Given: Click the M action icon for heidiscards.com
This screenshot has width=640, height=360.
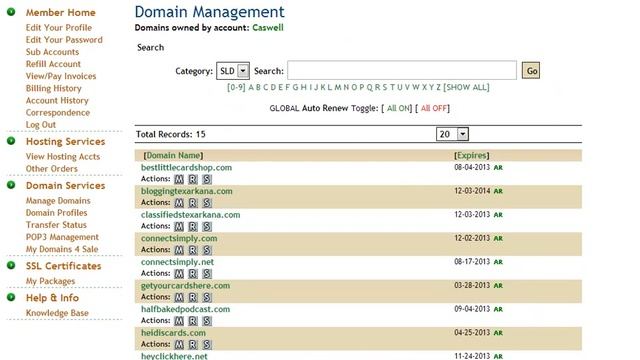Looking at the screenshot, I should (x=179, y=345).
